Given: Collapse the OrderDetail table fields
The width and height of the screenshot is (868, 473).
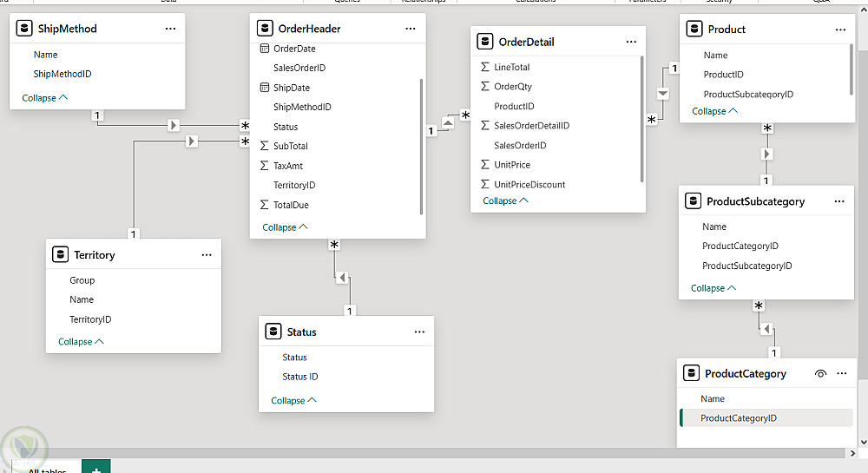Looking at the screenshot, I should click(x=505, y=200).
